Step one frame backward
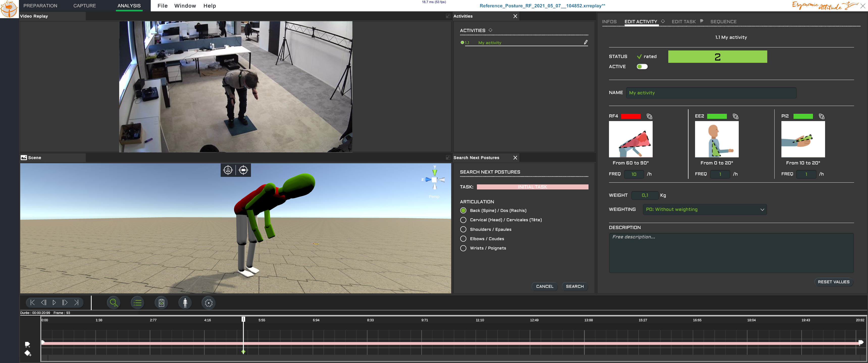 43,302
